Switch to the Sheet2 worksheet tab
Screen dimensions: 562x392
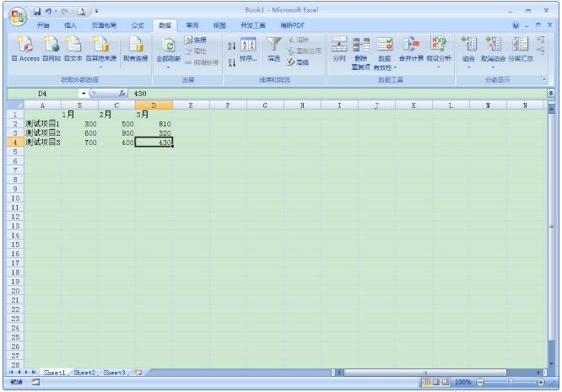point(84,373)
